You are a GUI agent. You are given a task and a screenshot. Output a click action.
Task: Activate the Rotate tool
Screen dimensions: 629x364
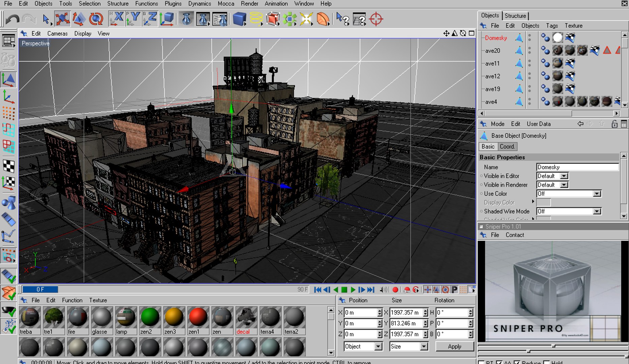pyautogui.click(x=96, y=19)
